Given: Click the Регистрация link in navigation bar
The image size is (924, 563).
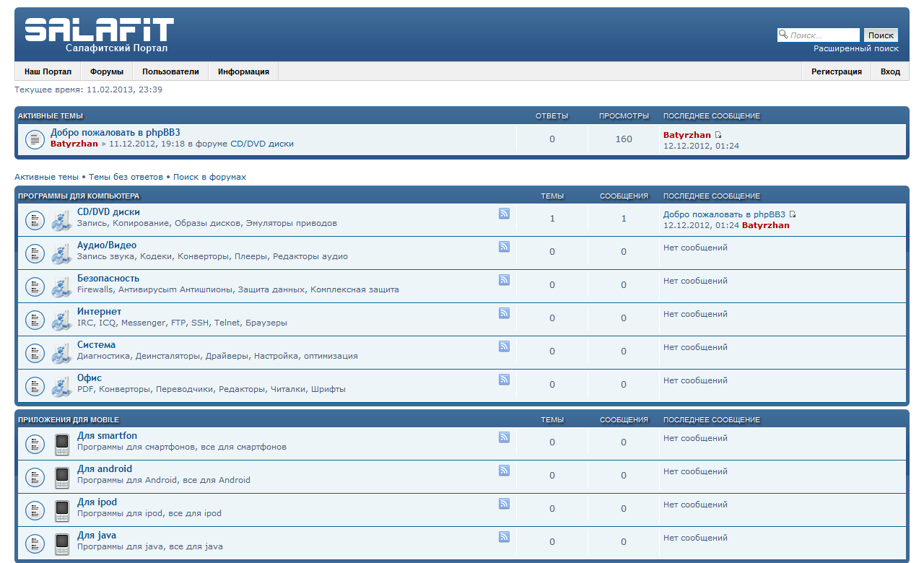Looking at the screenshot, I should coord(836,71).
